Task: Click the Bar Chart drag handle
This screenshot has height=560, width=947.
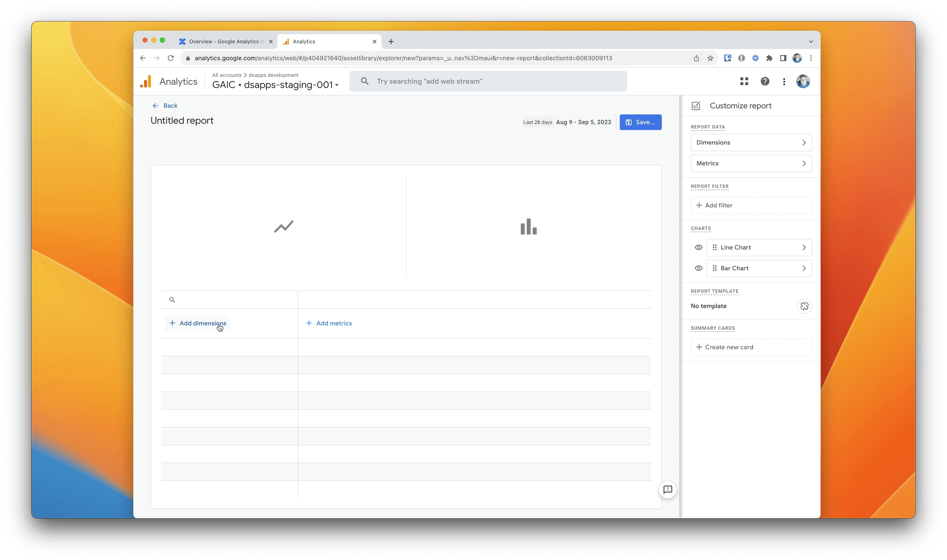Action: (x=714, y=268)
